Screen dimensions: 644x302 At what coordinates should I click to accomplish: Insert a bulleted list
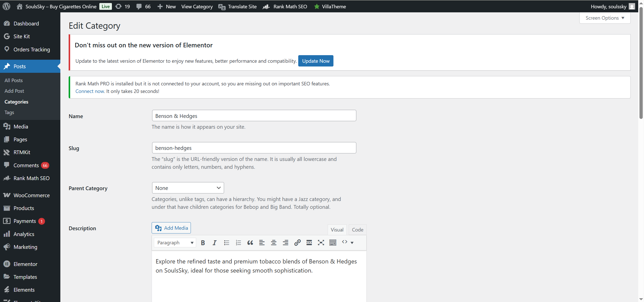pos(227,243)
